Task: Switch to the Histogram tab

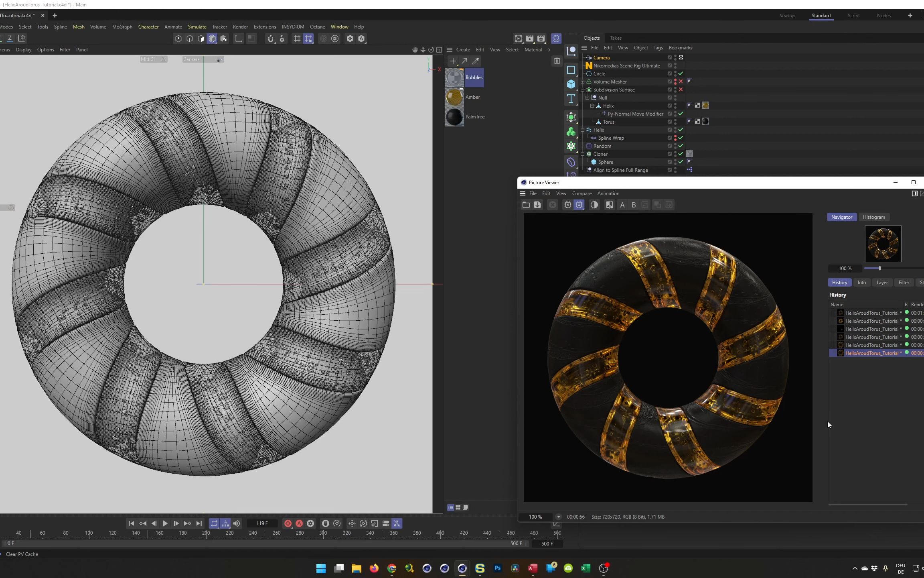Action: coord(873,217)
